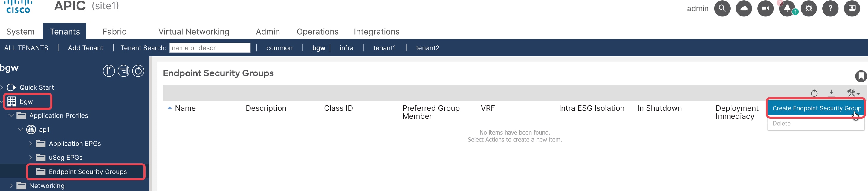Viewport: 868px width, 191px height.
Task: Open the tenant1 tenant link
Action: pyautogui.click(x=384, y=48)
